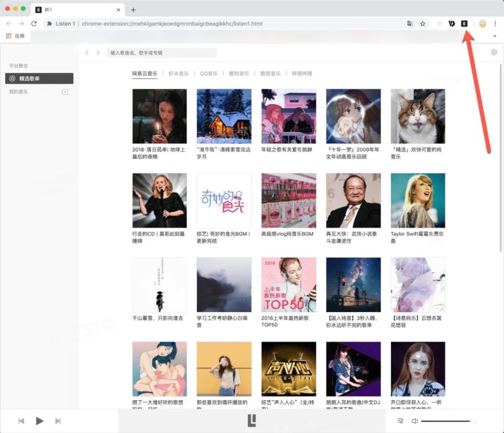Add a new playlist next to 我的音乐

pyautogui.click(x=65, y=92)
